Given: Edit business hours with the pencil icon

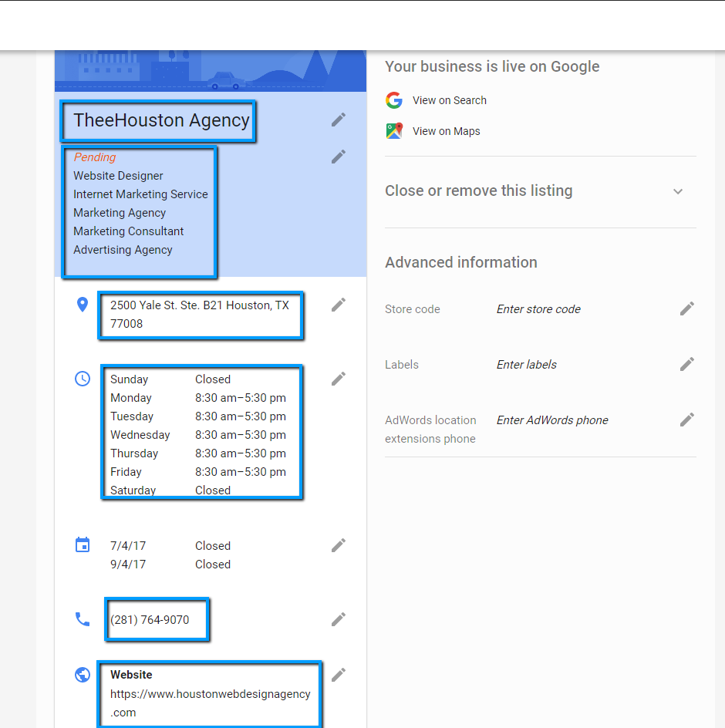Looking at the screenshot, I should click(339, 379).
